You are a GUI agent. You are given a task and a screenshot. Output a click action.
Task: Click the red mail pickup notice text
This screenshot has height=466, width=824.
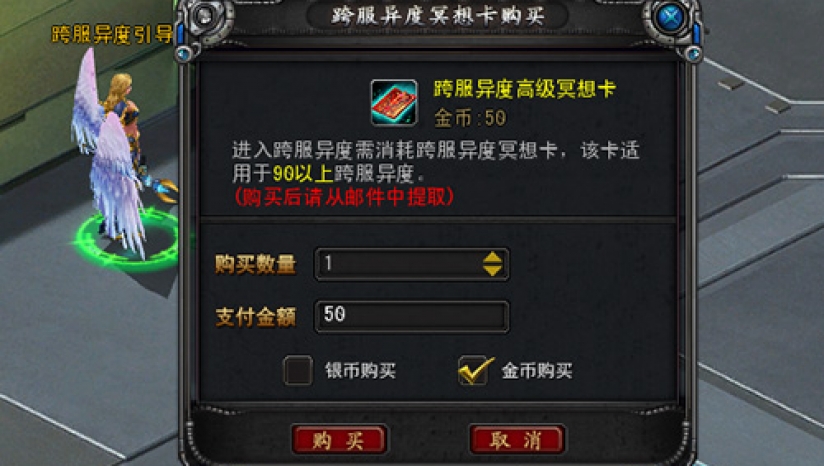[x=343, y=197]
